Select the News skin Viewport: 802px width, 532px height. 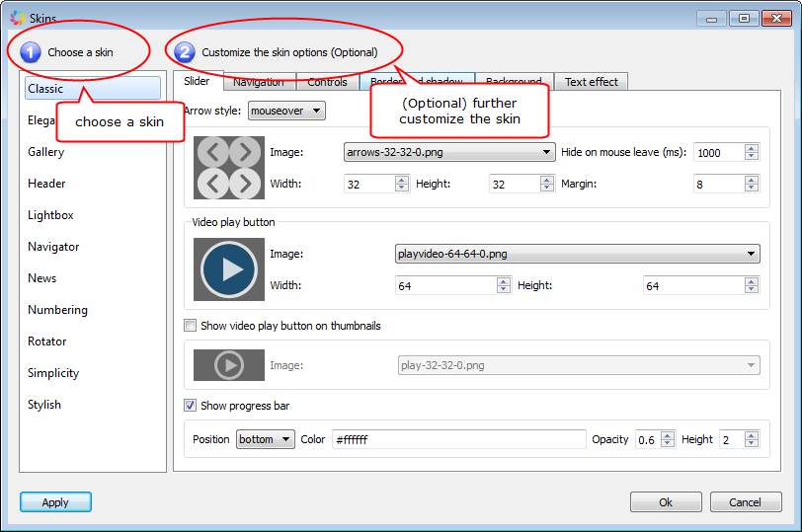pyautogui.click(x=41, y=278)
